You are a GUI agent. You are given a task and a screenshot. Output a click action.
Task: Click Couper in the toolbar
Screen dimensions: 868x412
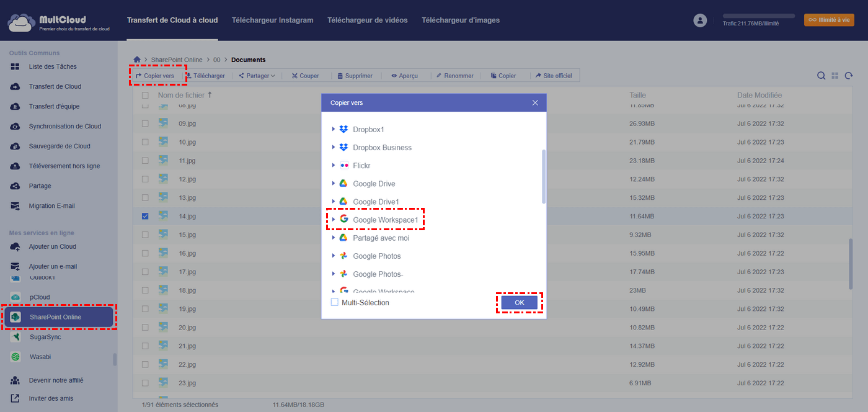305,76
